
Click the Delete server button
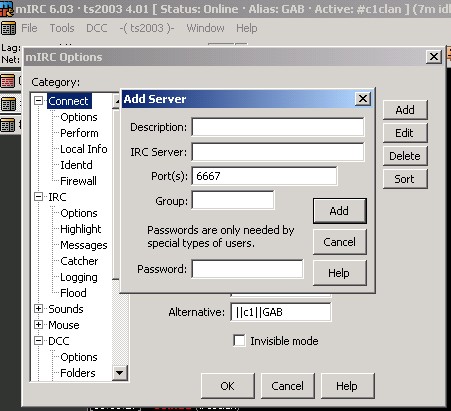coord(405,156)
